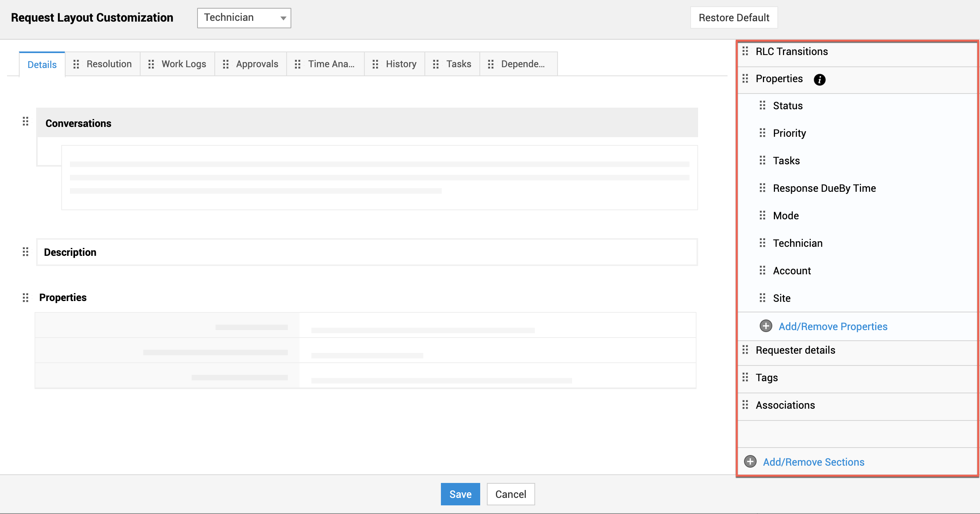Click the drag handle next to Priority property
Image resolution: width=980 pixels, height=514 pixels.
pyautogui.click(x=762, y=133)
